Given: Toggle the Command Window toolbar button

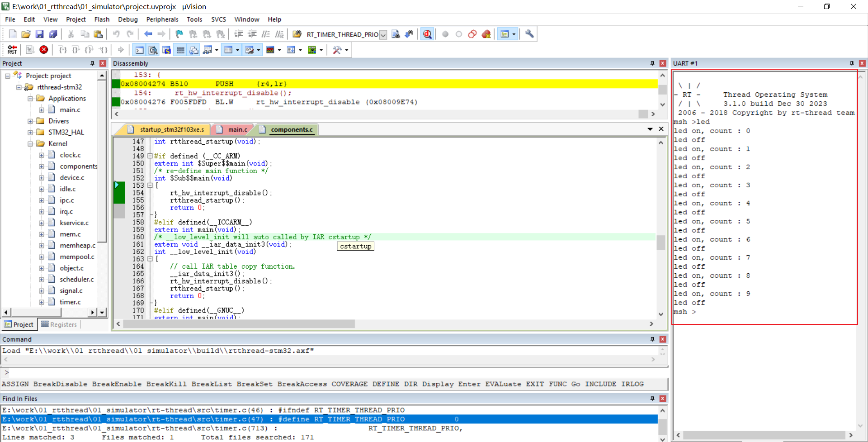Looking at the screenshot, I should tap(140, 50).
